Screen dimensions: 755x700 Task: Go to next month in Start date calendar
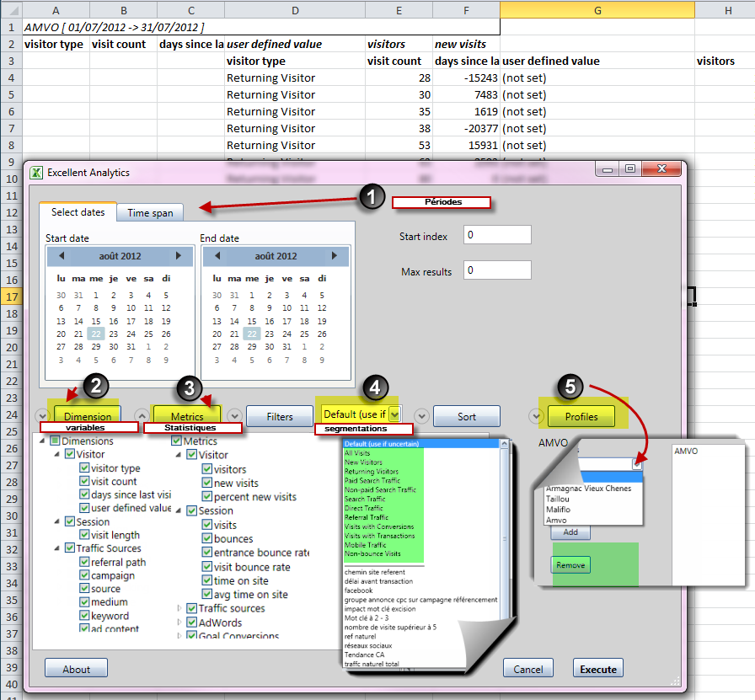point(178,256)
